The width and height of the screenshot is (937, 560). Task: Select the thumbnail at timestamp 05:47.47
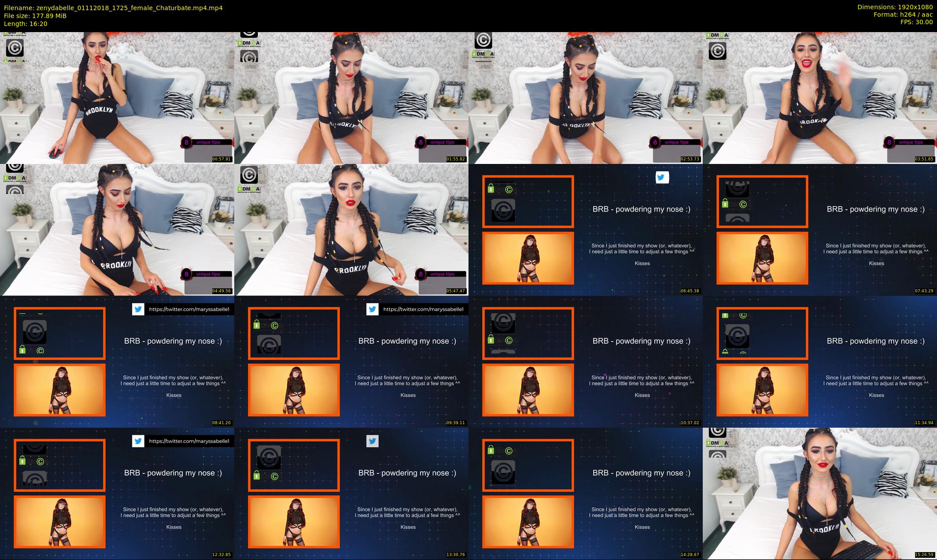[x=351, y=229]
